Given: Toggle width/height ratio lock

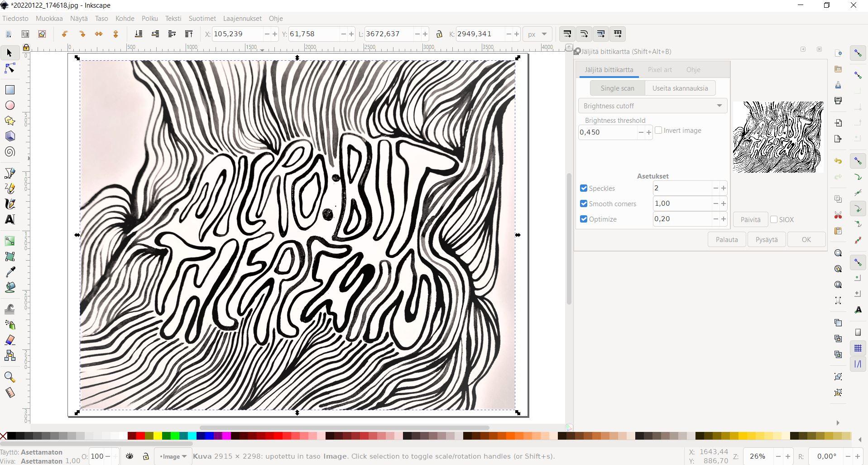Looking at the screenshot, I should click(x=439, y=34).
